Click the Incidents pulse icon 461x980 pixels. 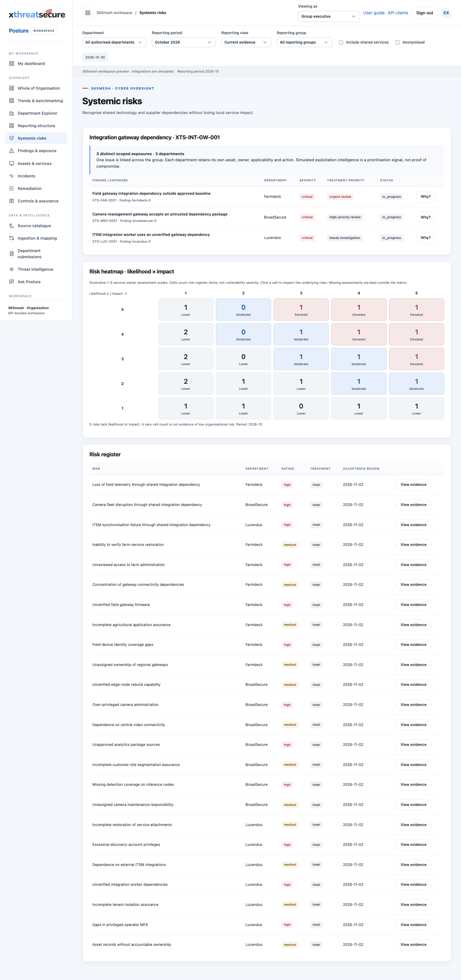11,176
